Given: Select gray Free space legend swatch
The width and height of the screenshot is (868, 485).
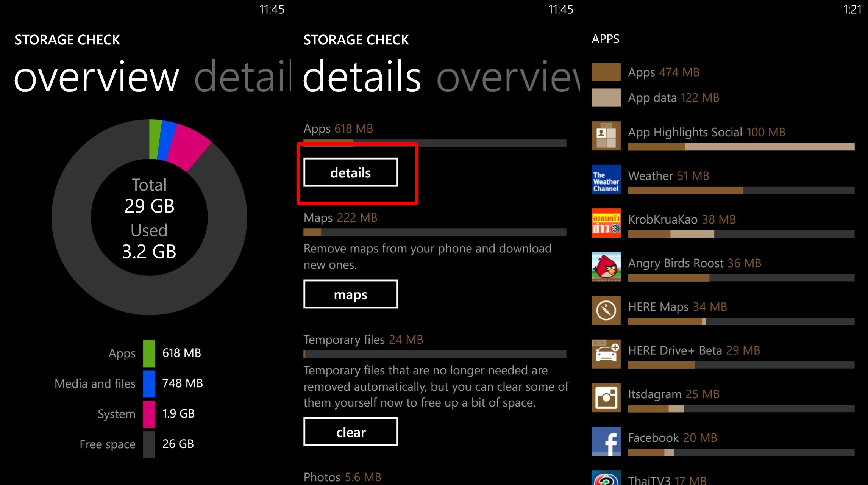Looking at the screenshot, I should (149, 444).
